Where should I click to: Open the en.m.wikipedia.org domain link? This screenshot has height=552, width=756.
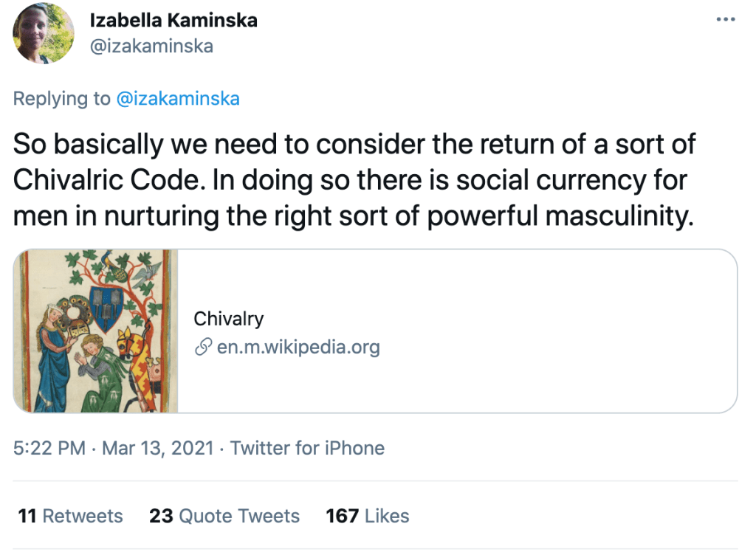tap(298, 347)
